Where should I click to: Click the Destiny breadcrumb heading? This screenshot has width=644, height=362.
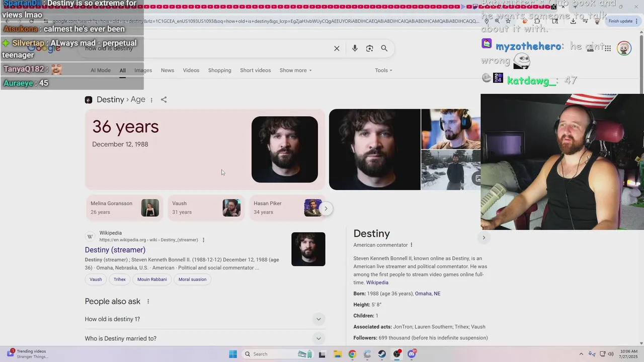coord(110,100)
